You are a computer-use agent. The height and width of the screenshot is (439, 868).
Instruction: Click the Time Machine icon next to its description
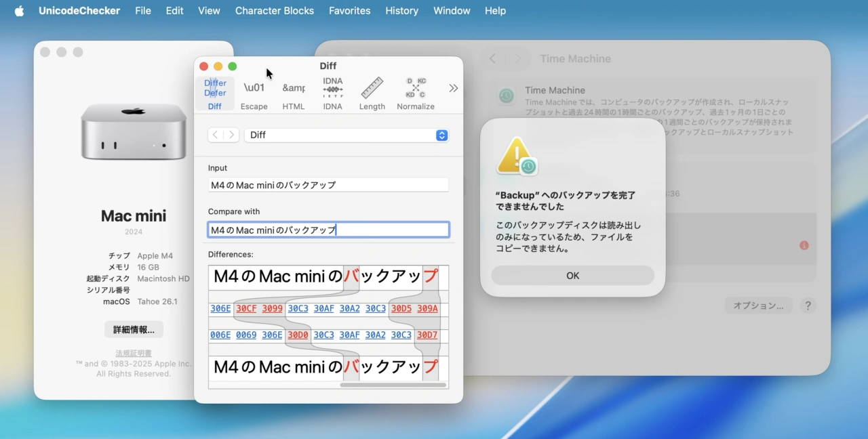coord(506,96)
